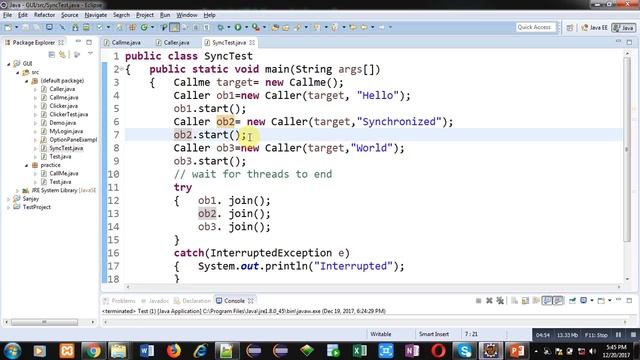Collapse the src folder node
The height and width of the screenshot is (360, 640).
tap(18, 72)
